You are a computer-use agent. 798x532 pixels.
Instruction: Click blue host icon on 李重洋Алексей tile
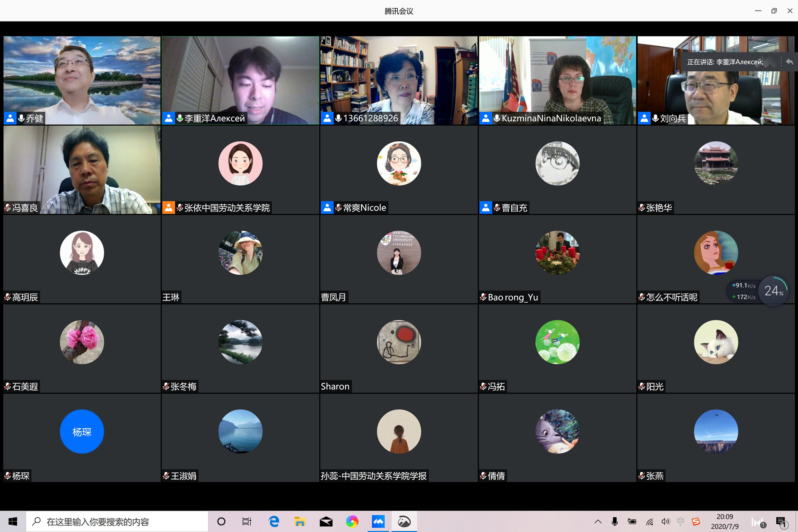[168, 118]
